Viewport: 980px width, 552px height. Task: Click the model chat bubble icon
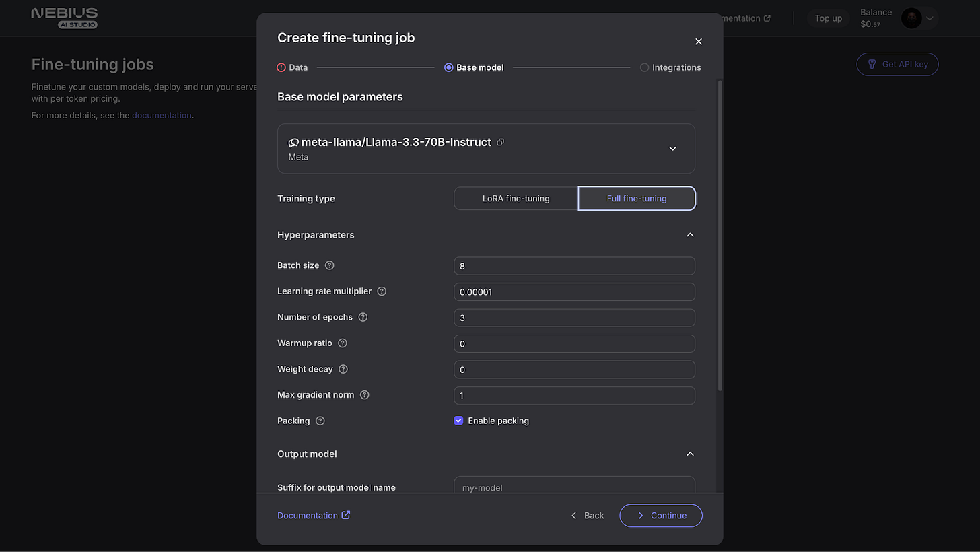point(293,143)
